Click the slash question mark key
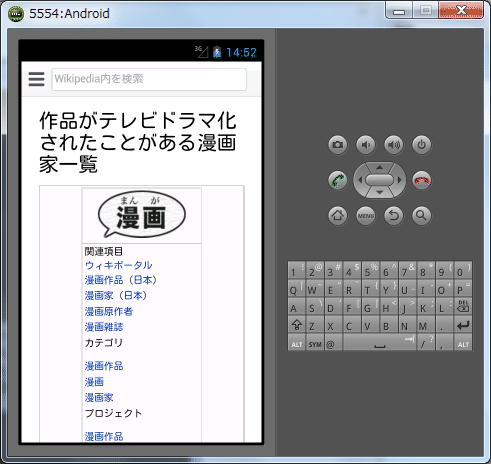Screen dimensions: 491x464 pyautogui.click(x=426, y=343)
